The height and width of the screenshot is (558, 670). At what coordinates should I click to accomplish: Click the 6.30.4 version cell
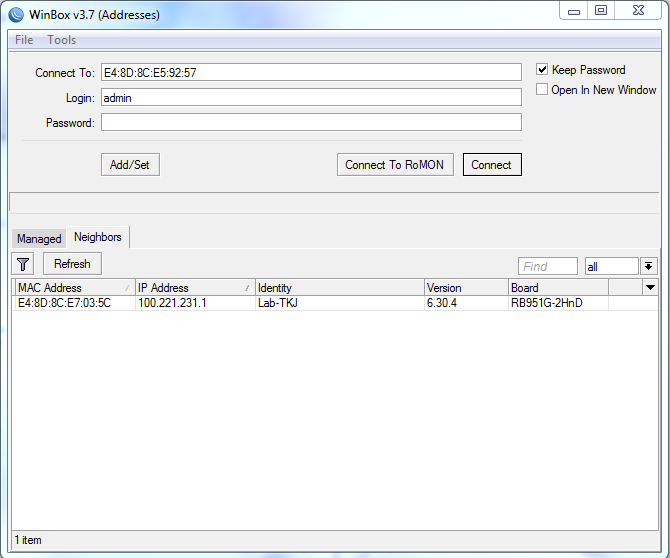point(466,303)
